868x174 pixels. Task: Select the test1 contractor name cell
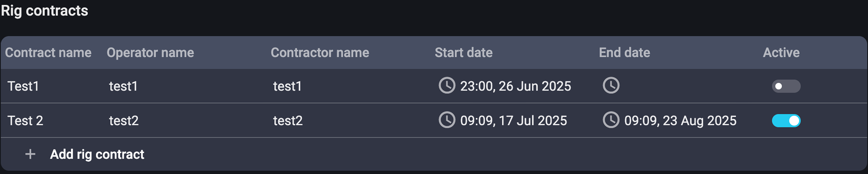287,86
